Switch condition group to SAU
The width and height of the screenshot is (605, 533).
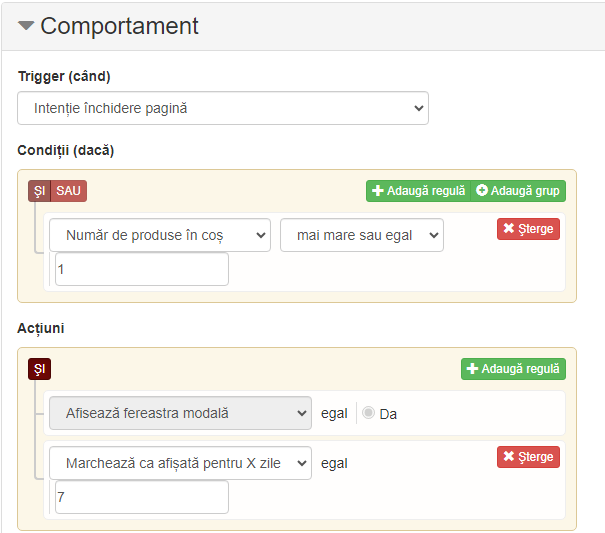[x=69, y=191]
